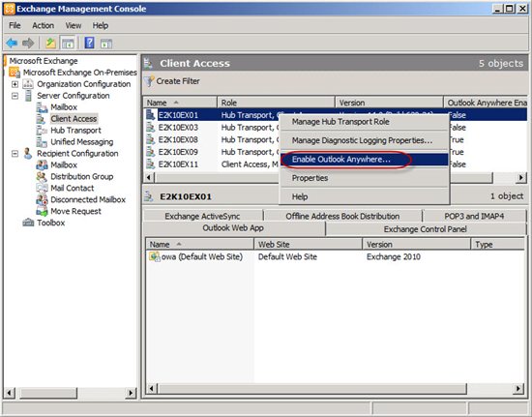
Task: Click the server list scroll-right arrow
Action: click(x=521, y=177)
